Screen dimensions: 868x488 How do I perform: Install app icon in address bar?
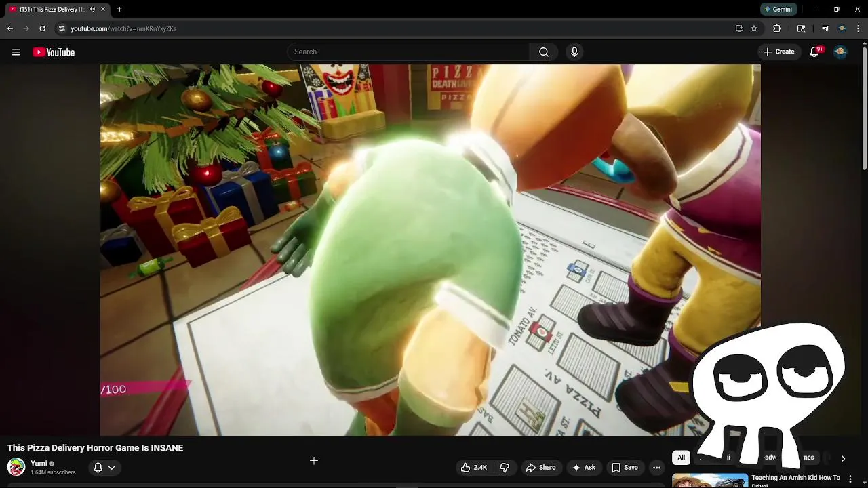pyautogui.click(x=739, y=28)
